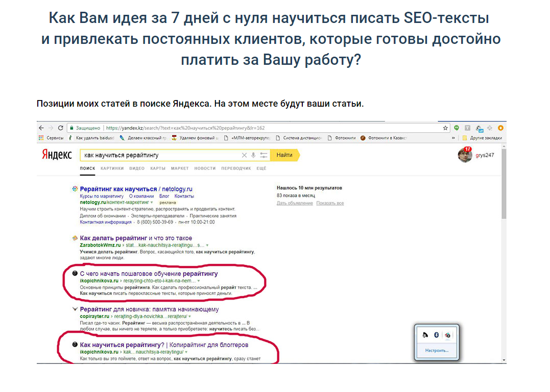Image resolution: width=550 pixels, height=392 pixels.
Task: Clear the Yandex search query with the X
Action: click(x=244, y=155)
